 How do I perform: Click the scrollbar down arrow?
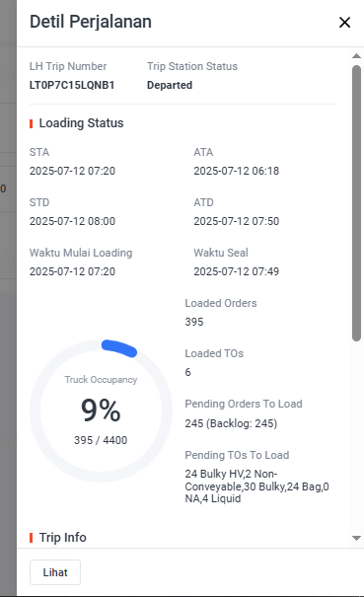pos(356,538)
